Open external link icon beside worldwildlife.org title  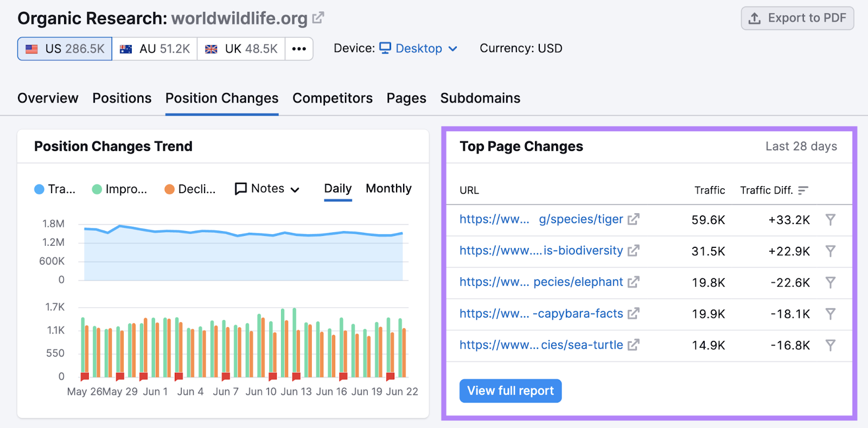pyautogui.click(x=318, y=18)
